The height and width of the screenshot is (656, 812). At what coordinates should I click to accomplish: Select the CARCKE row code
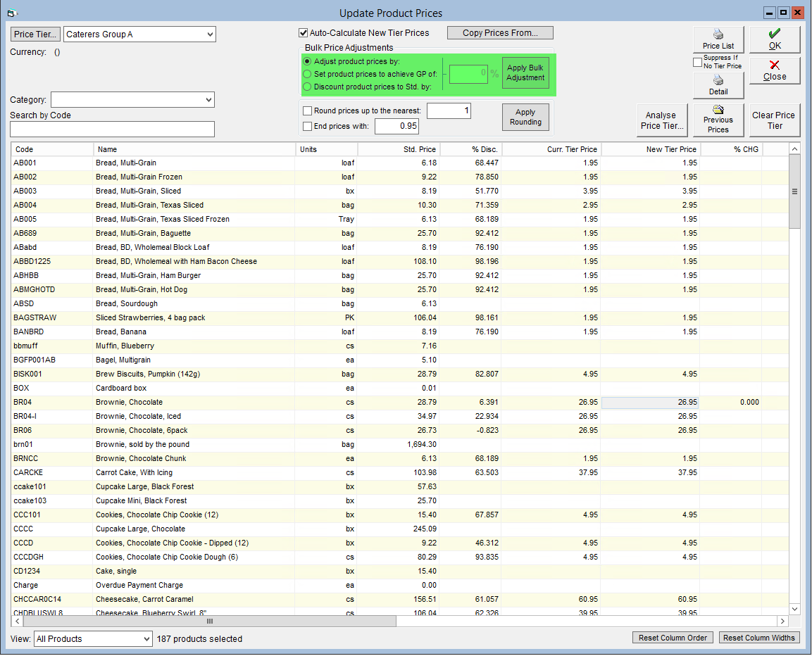pyautogui.click(x=28, y=472)
